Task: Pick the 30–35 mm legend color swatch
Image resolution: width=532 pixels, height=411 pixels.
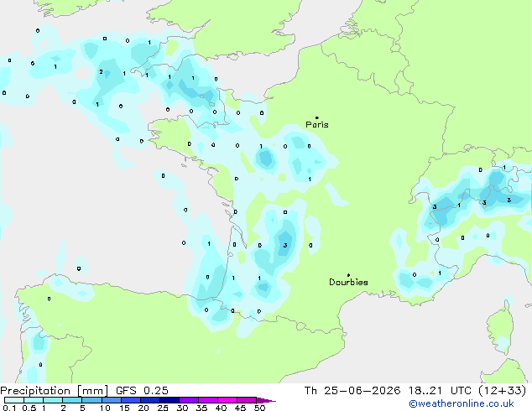Action: [189, 400]
